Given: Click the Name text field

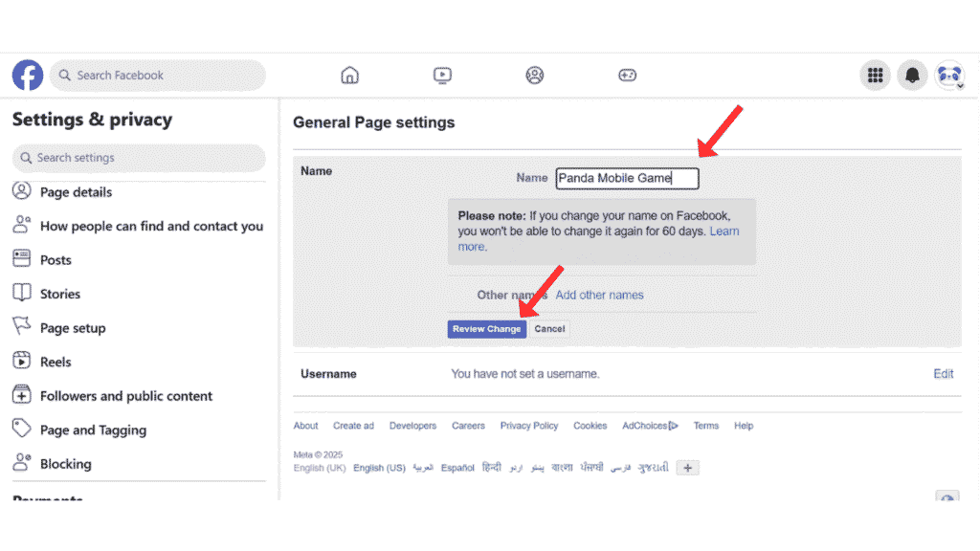Looking at the screenshot, I should (x=628, y=178).
